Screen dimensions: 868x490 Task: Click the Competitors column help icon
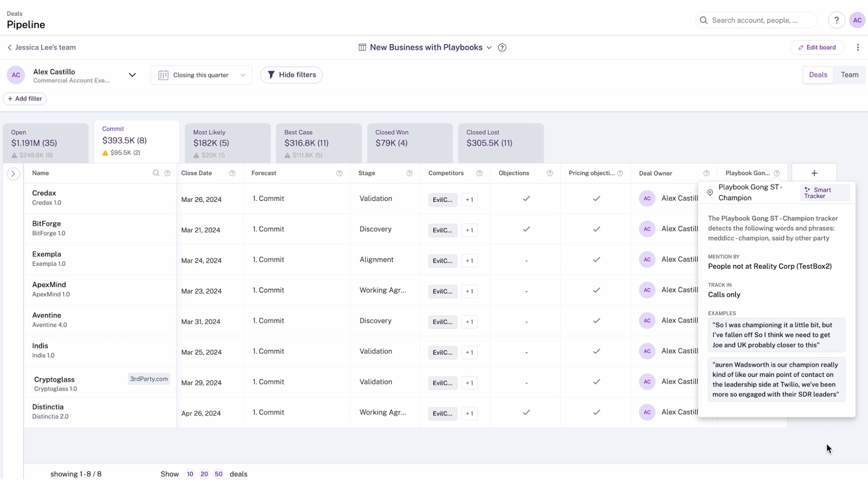pyautogui.click(x=479, y=173)
